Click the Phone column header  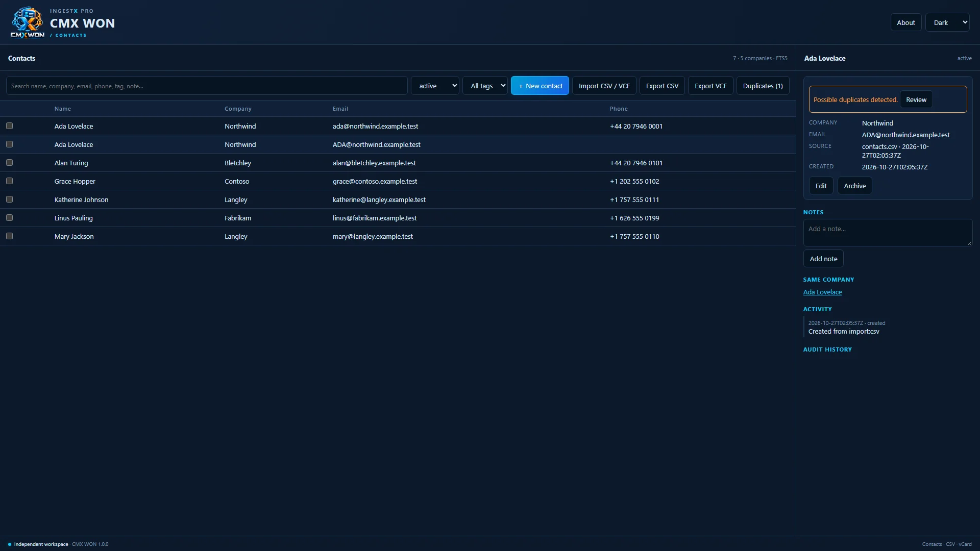click(x=619, y=109)
